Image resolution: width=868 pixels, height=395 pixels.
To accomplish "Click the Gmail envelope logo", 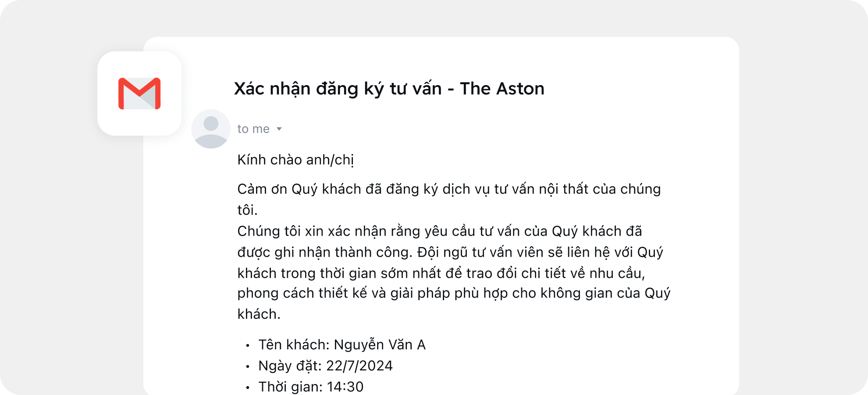I will pos(139,93).
